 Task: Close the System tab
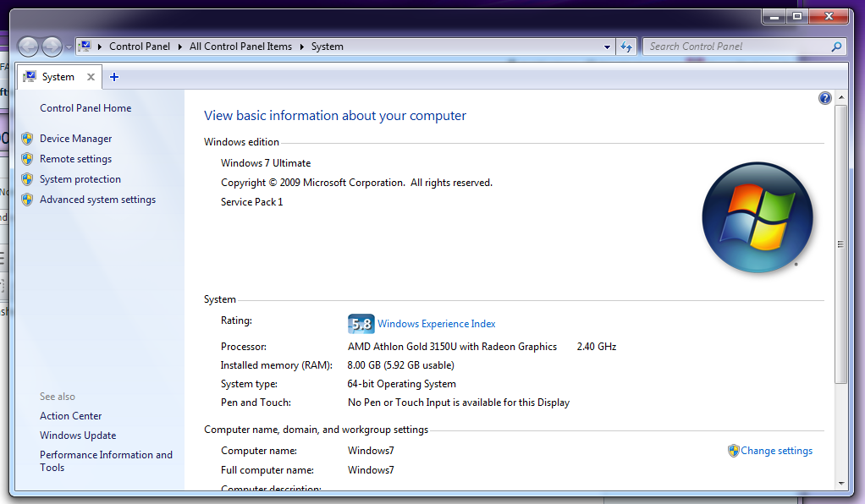click(91, 77)
